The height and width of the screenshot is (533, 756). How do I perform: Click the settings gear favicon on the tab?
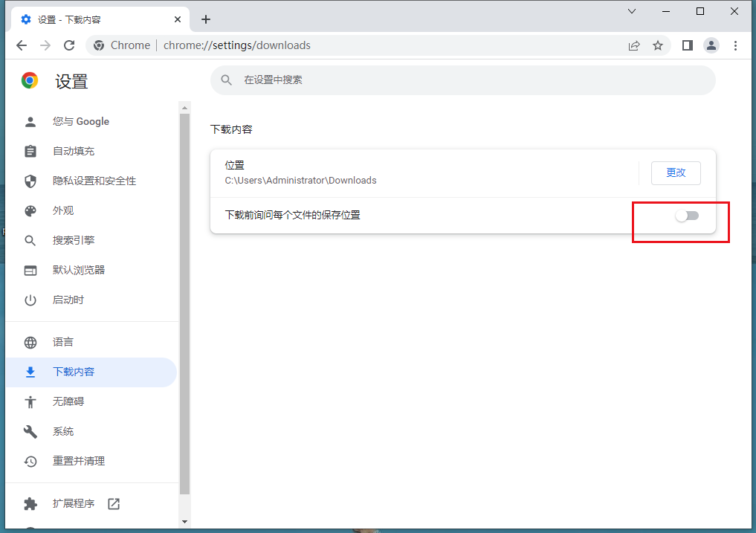(x=26, y=19)
